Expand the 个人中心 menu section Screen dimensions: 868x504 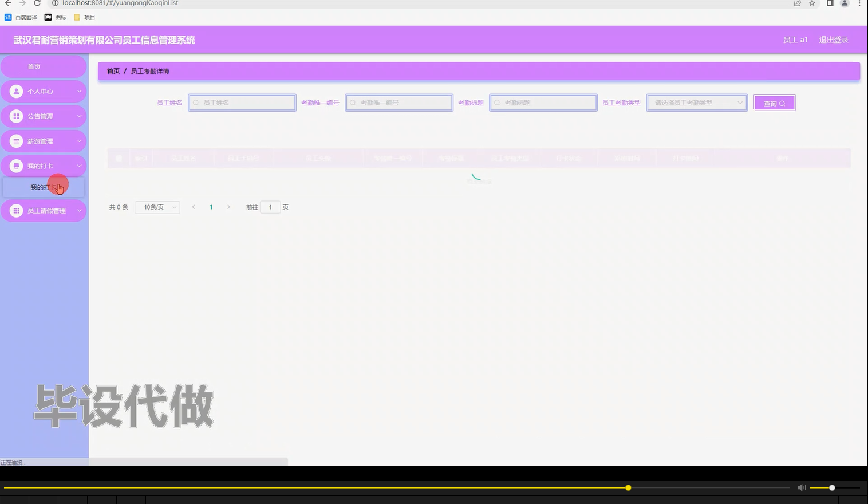(x=80, y=90)
